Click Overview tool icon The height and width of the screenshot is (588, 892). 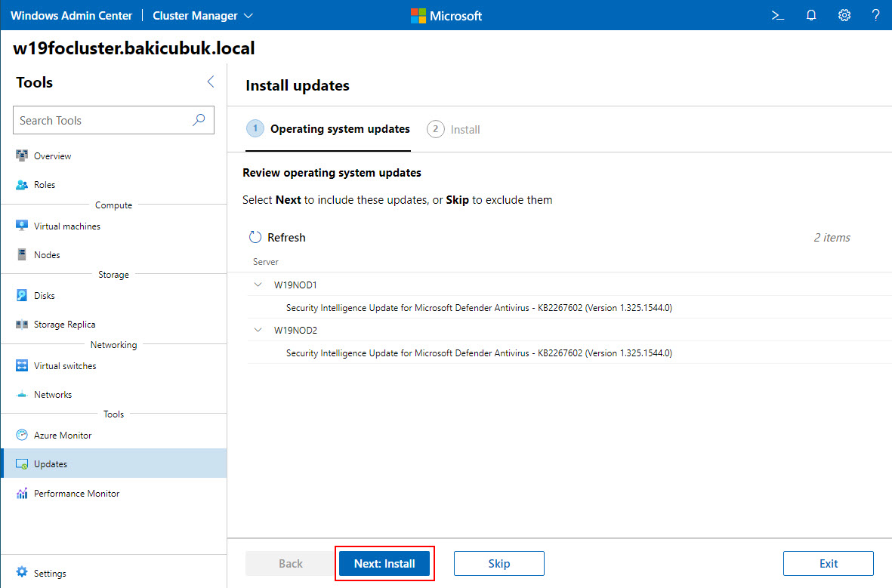[x=22, y=155]
